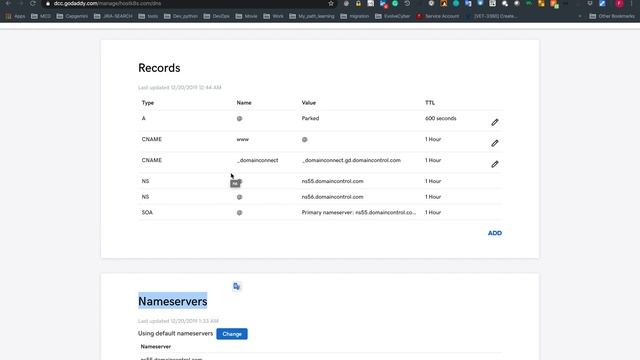Open the Other Bookmarks folder
Screen dimensions: 640x360
612,16
